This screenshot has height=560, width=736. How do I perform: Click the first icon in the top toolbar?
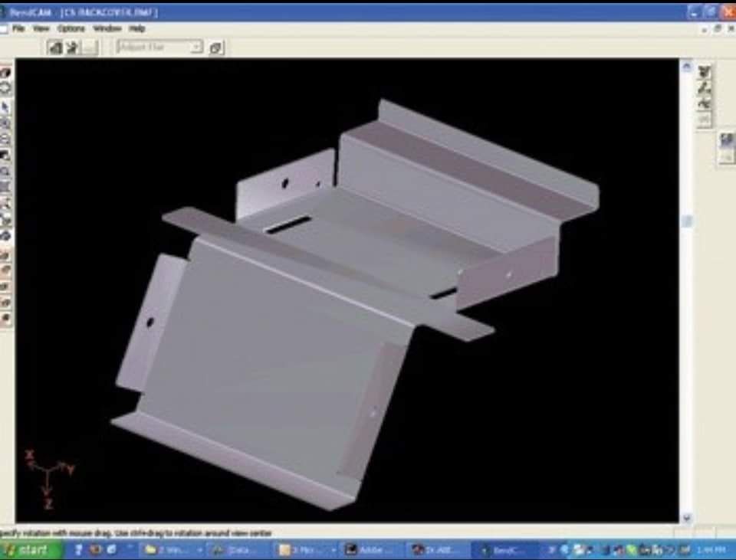tap(55, 47)
